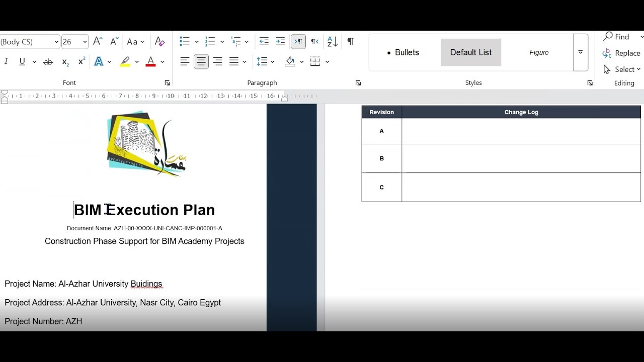Apply the Default List style
The height and width of the screenshot is (362, 644).
coord(471,52)
